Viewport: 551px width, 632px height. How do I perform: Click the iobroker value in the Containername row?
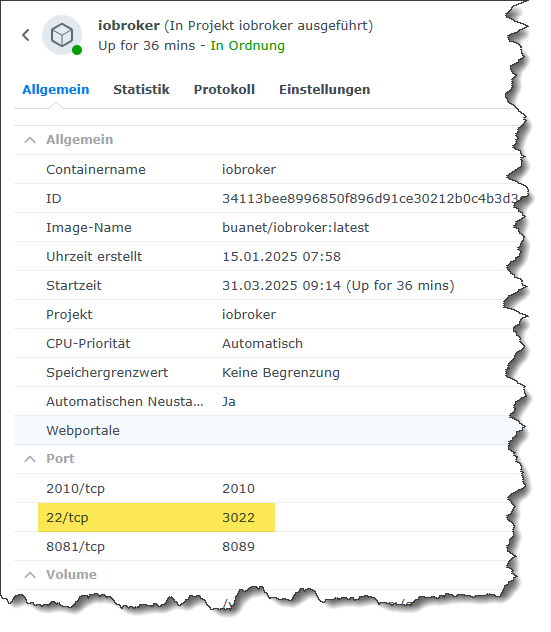tap(249, 169)
